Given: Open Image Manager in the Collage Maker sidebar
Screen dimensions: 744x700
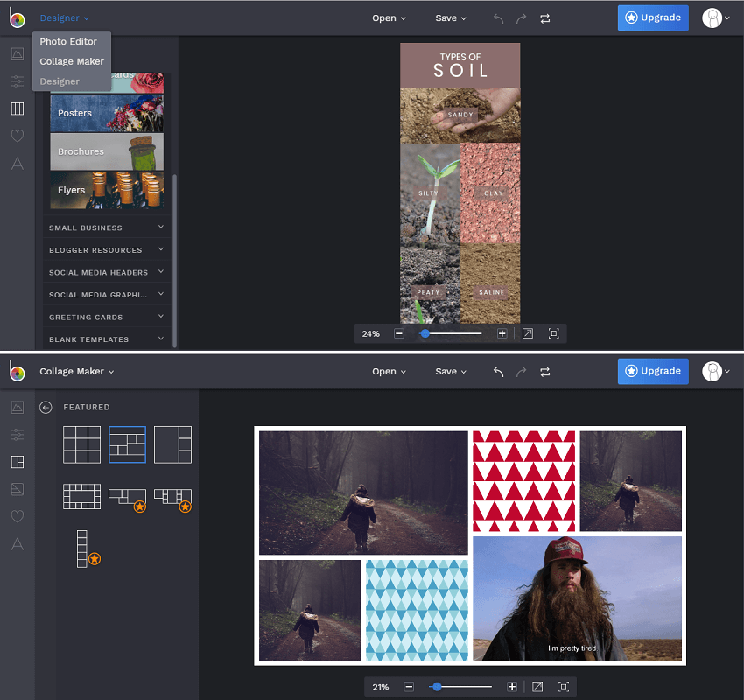Looking at the screenshot, I should [18, 408].
